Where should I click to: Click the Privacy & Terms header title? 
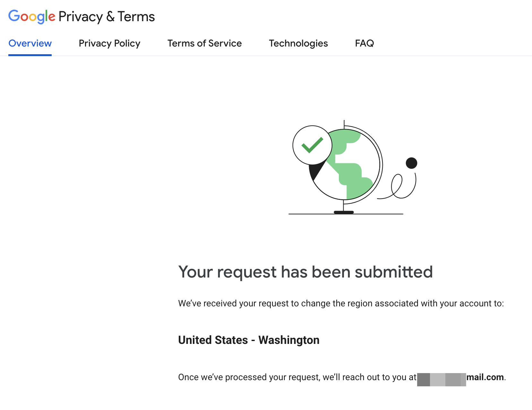pos(107,16)
